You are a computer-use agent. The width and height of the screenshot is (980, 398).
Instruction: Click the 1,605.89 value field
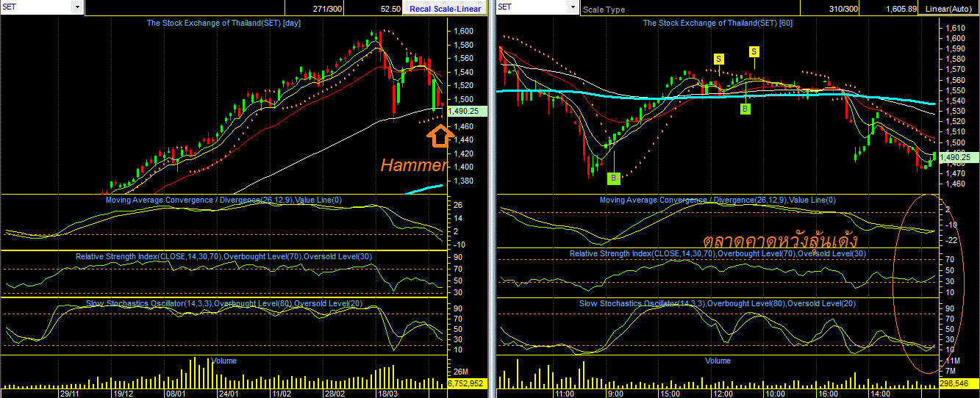900,9
